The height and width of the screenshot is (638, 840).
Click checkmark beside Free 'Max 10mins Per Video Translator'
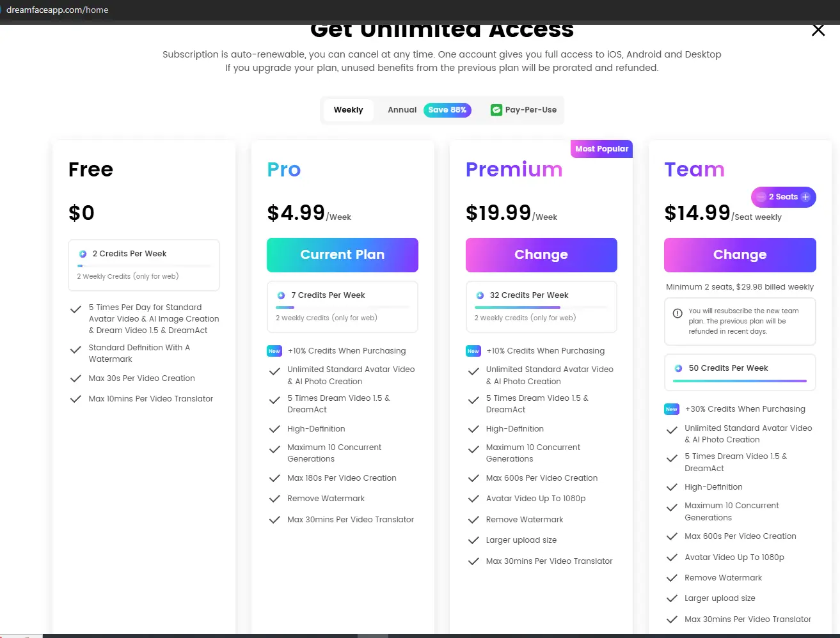(75, 399)
